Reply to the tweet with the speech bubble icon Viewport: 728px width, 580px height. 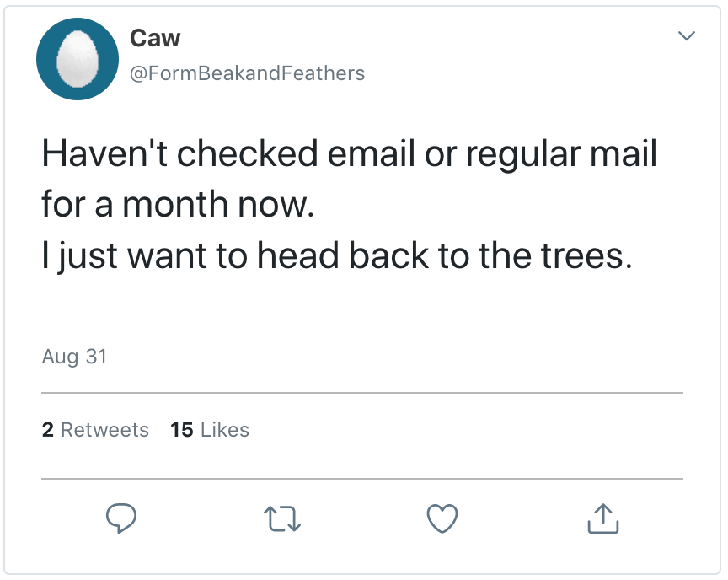coord(121,518)
